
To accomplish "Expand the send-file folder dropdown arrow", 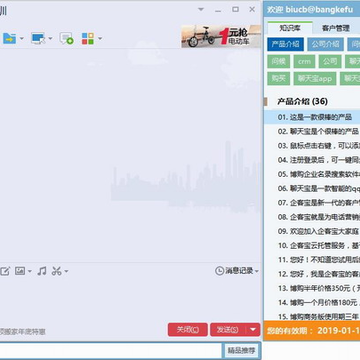I will pyautogui.click(x=22, y=39).
